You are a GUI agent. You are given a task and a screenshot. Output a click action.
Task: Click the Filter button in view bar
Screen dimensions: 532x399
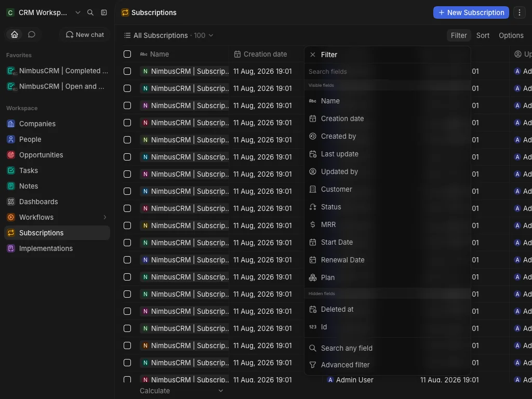459,35
